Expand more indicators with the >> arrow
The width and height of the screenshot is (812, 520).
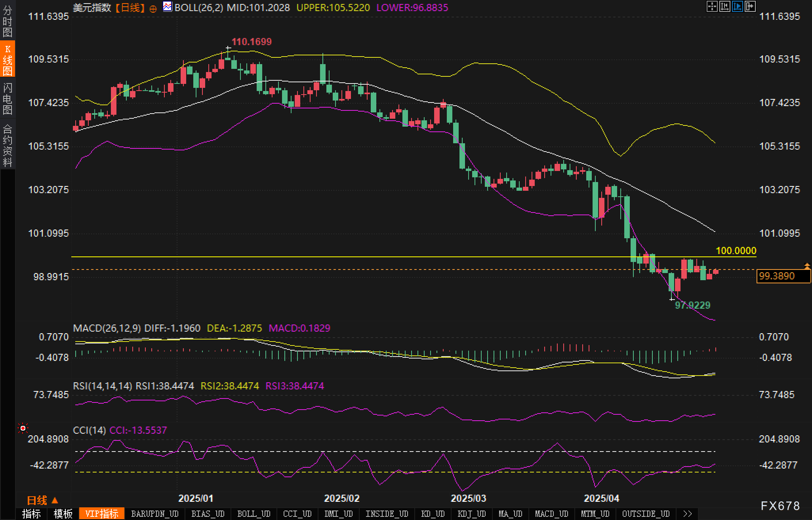[x=688, y=514]
